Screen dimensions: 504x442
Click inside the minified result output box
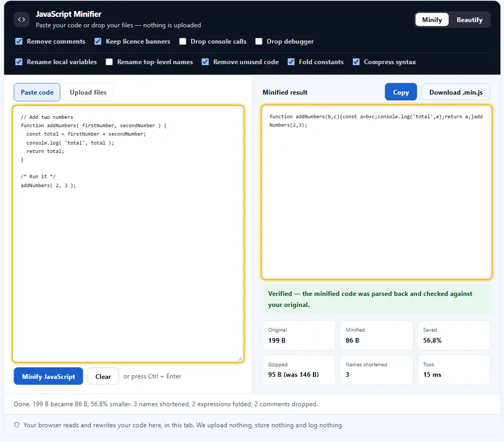(376, 192)
